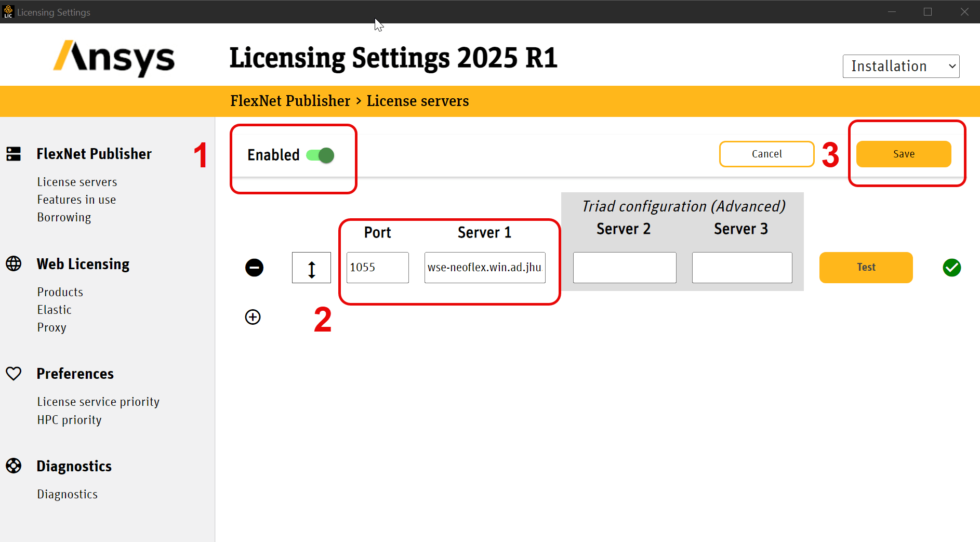This screenshot has height=542, width=980.
Task: Open the Borrowing page
Action: click(64, 217)
